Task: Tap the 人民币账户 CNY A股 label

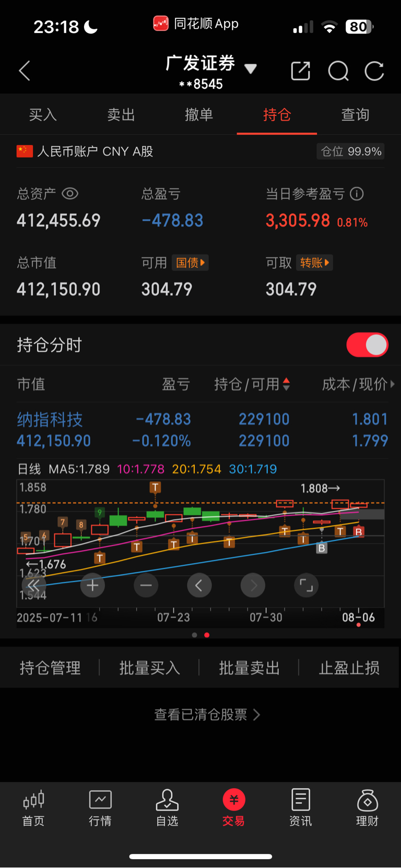Action: [95, 151]
